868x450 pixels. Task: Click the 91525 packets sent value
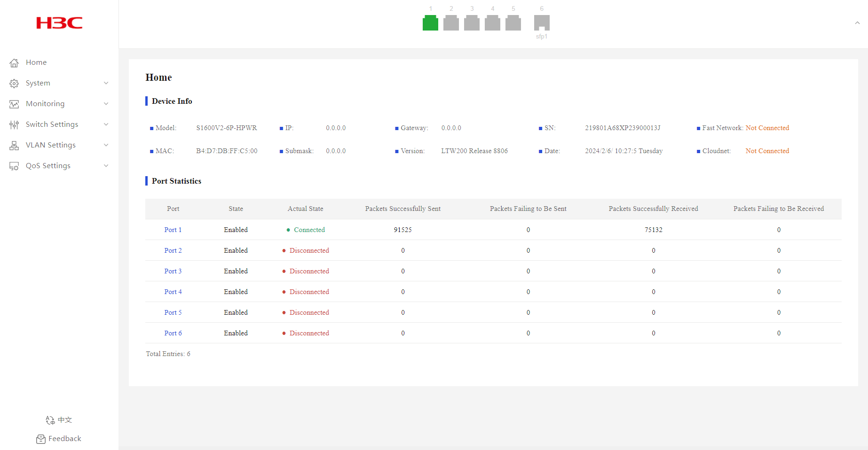coord(403,230)
